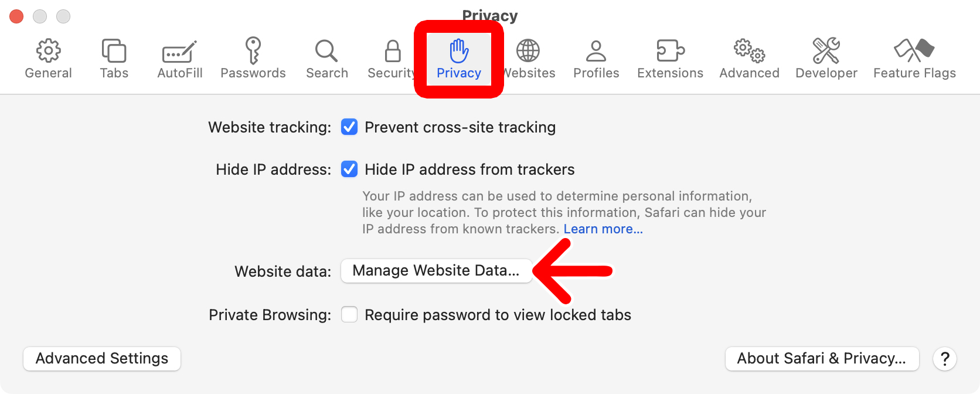This screenshot has height=394, width=980.
Task: Enable Require password to view locked tabs
Action: click(349, 314)
